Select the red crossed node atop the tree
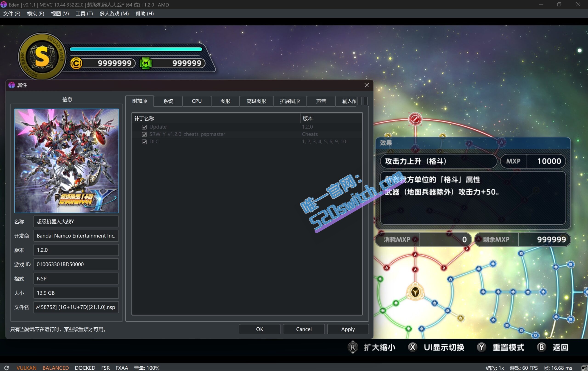Screen dimensions: 588x371 [x=415, y=119]
